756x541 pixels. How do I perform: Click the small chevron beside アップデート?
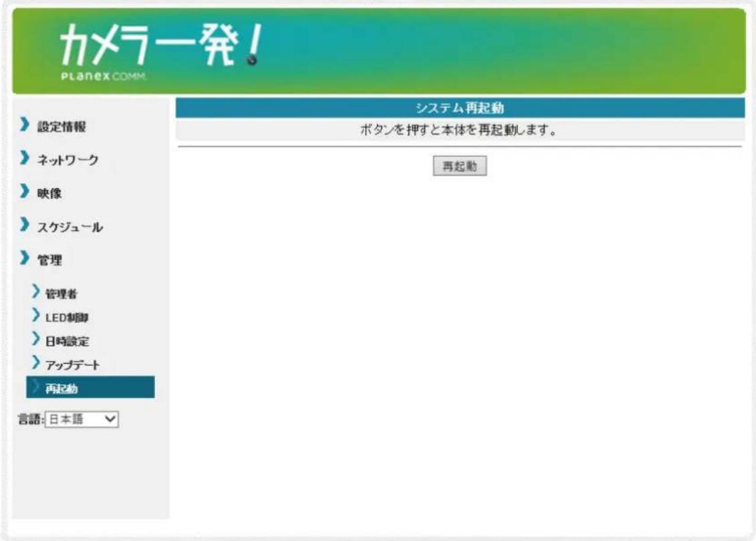coord(35,362)
